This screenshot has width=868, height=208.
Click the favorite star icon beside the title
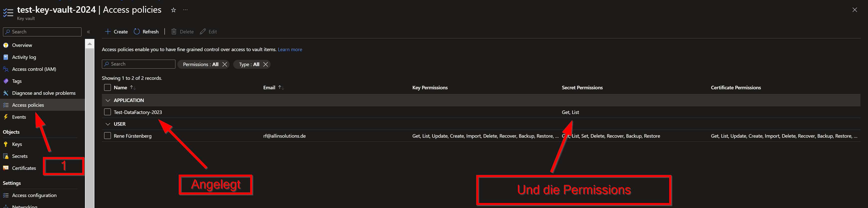click(x=174, y=10)
